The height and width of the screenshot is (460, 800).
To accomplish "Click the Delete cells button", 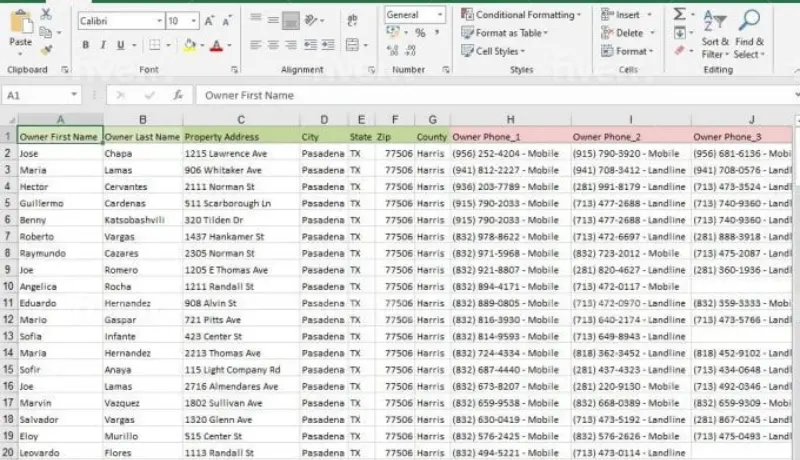I will click(622, 33).
